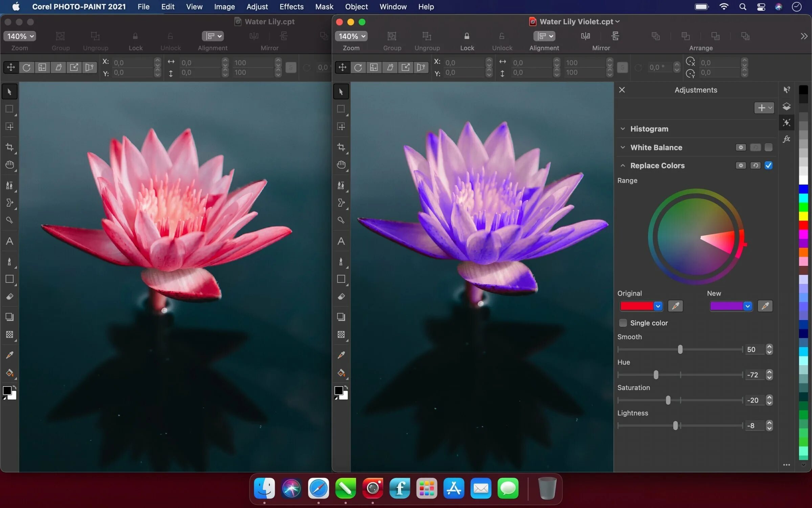Select the Crop tool in right window
This screenshot has width=812, height=508.
(x=341, y=147)
